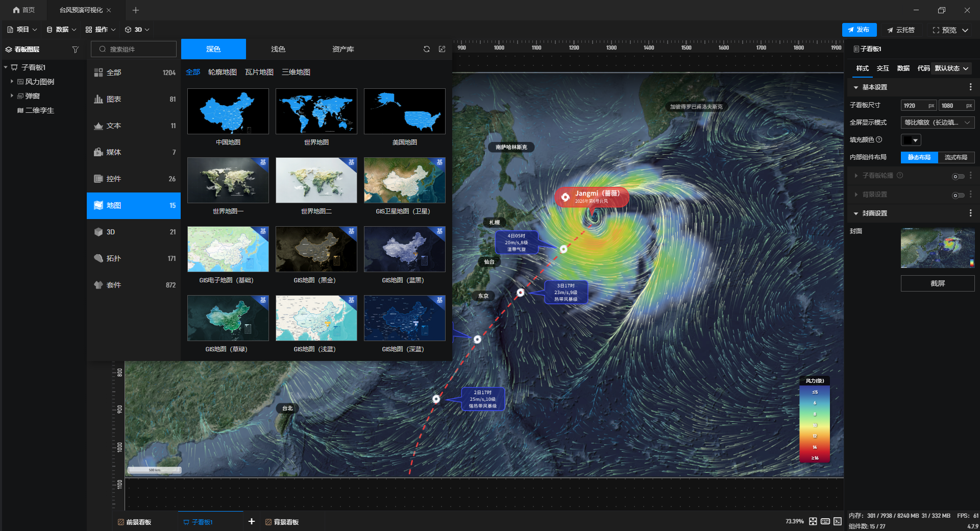Image resolution: width=980 pixels, height=531 pixels.
Task: Open the 数据 menu in the top bar
Action: [x=61, y=30]
